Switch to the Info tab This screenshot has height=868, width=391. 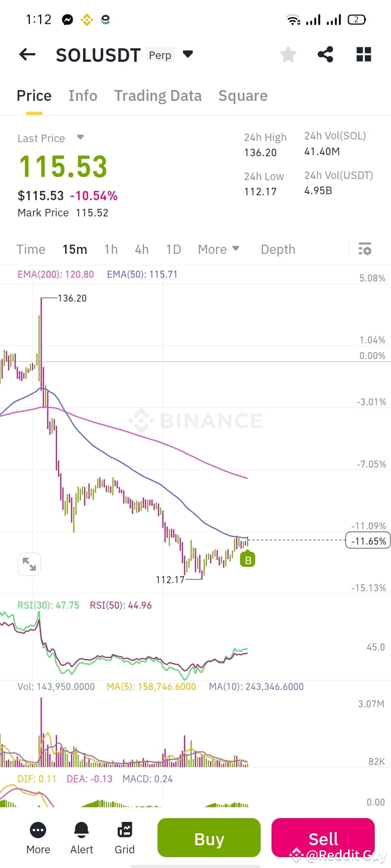[x=83, y=95]
